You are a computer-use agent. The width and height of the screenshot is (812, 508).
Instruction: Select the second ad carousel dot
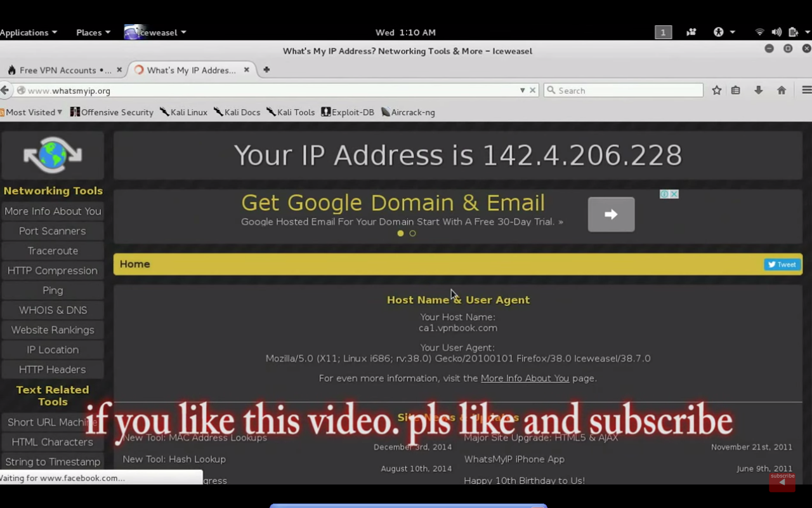point(412,234)
